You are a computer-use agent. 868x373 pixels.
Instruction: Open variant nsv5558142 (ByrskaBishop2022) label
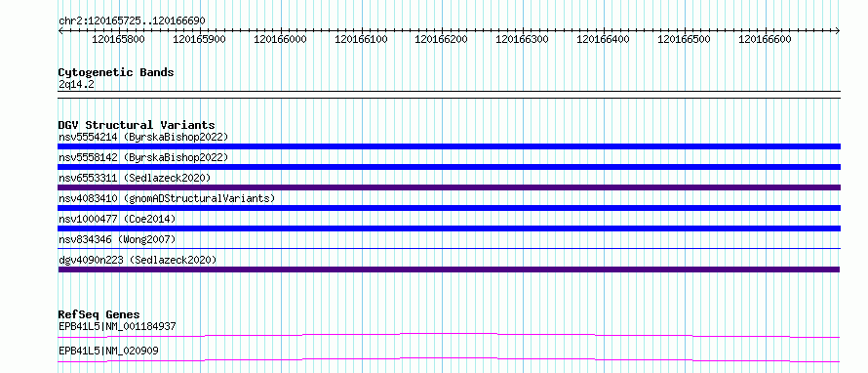pyautogui.click(x=143, y=157)
